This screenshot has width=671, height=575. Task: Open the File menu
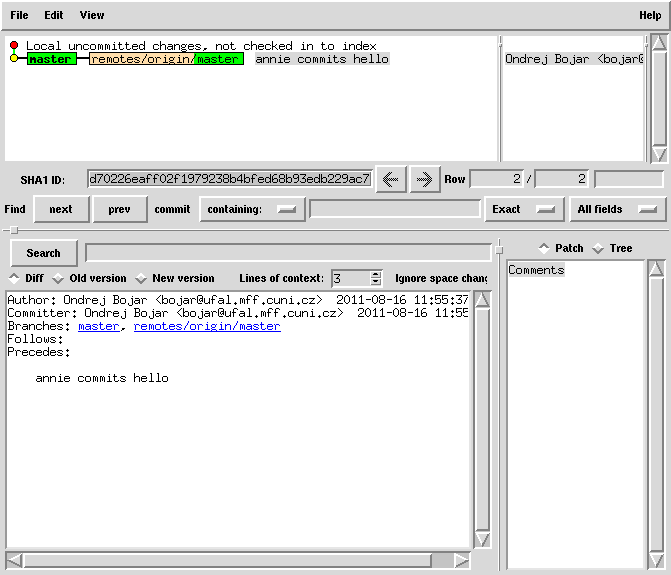coord(19,15)
